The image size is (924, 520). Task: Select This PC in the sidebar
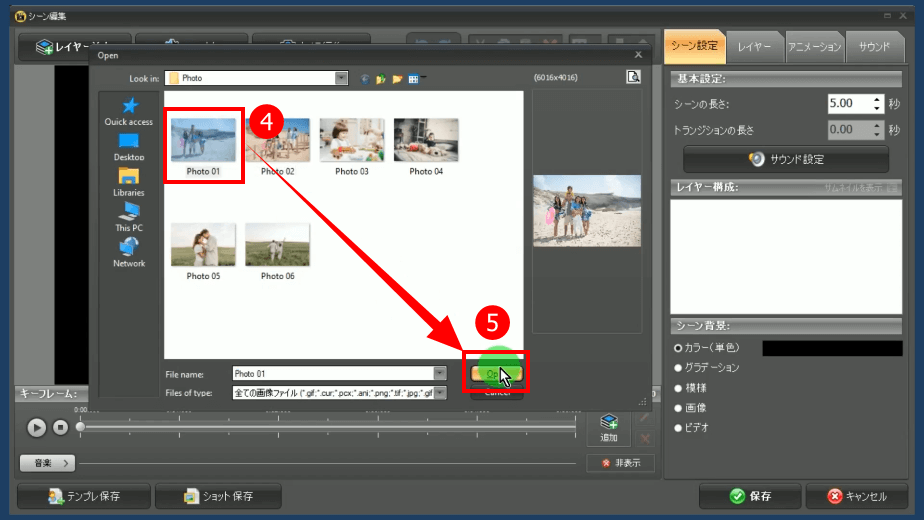(x=128, y=216)
